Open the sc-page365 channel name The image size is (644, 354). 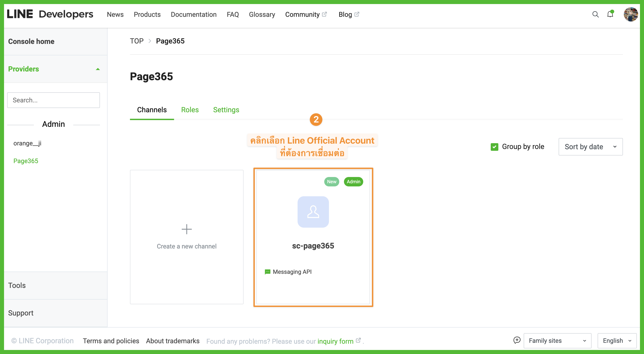[313, 246]
